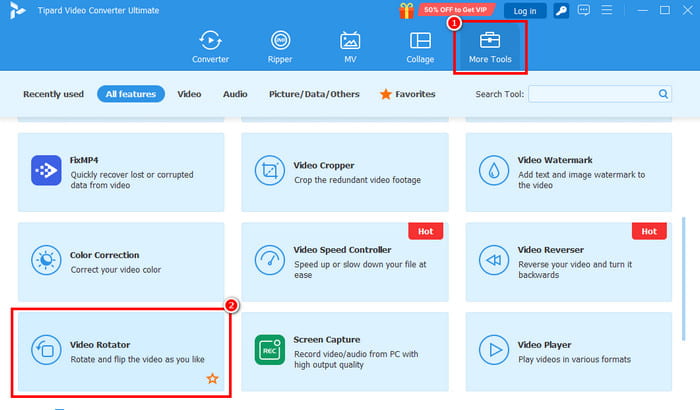The image size is (700, 410).
Task: Filter tools by Audio tab
Action: (235, 94)
